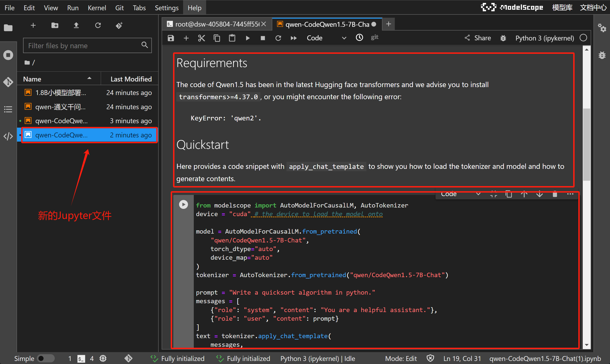Viewport: 610px width, 364px height.
Task: Toggle Simple interface mode switch
Action: click(46, 358)
